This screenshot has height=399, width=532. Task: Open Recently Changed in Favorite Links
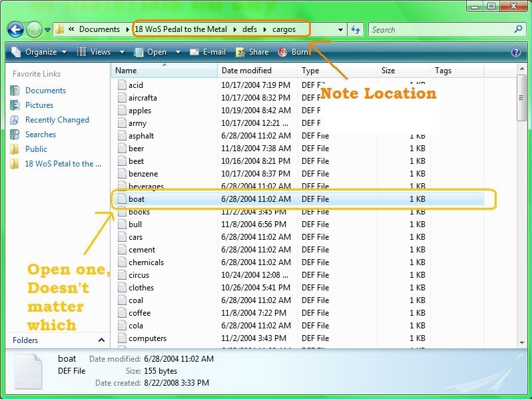[57, 120]
